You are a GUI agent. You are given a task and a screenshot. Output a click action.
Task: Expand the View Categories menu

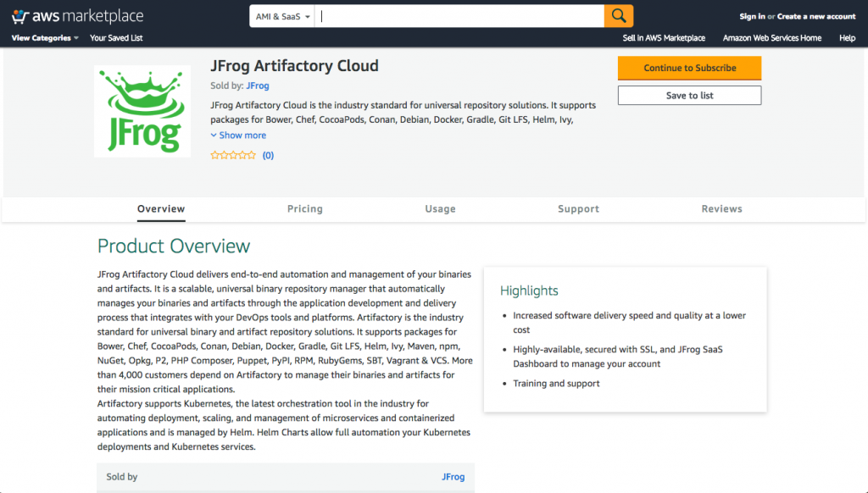pos(45,38)
